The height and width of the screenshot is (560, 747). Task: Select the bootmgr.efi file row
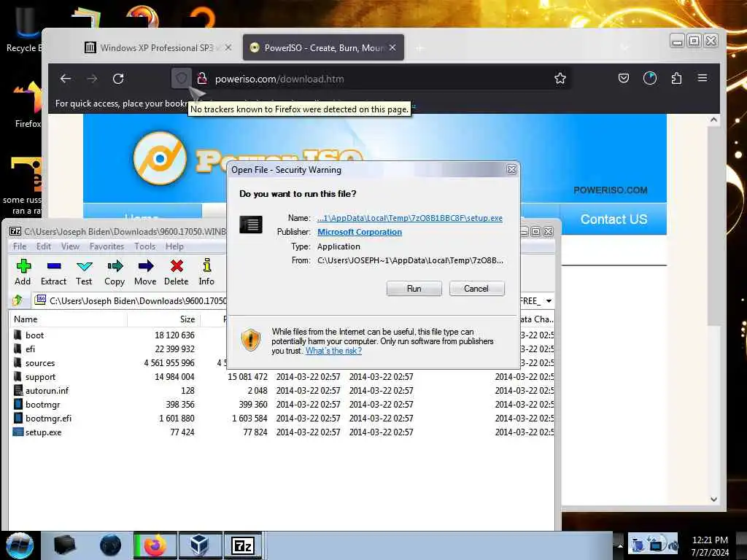(282, 418)
